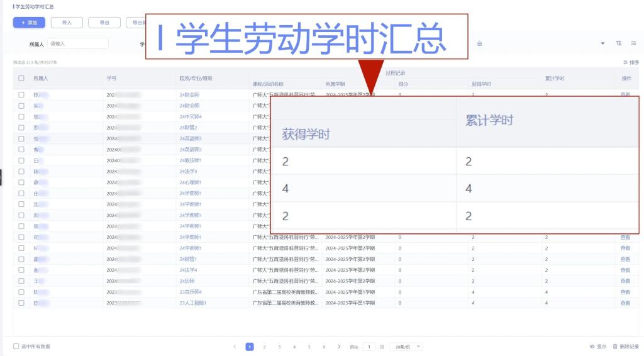Click 查看 link in the last row
The height and width of the screenshot is (356, 644).
tap(625, 303)
